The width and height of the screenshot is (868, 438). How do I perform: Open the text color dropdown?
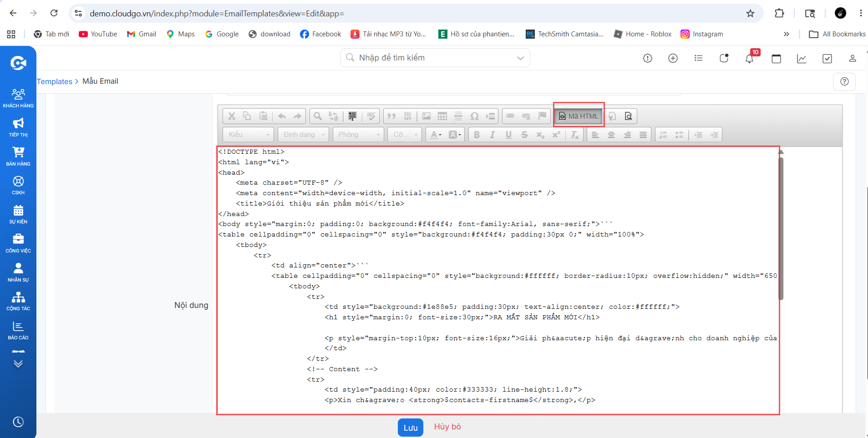pos(436,135)
